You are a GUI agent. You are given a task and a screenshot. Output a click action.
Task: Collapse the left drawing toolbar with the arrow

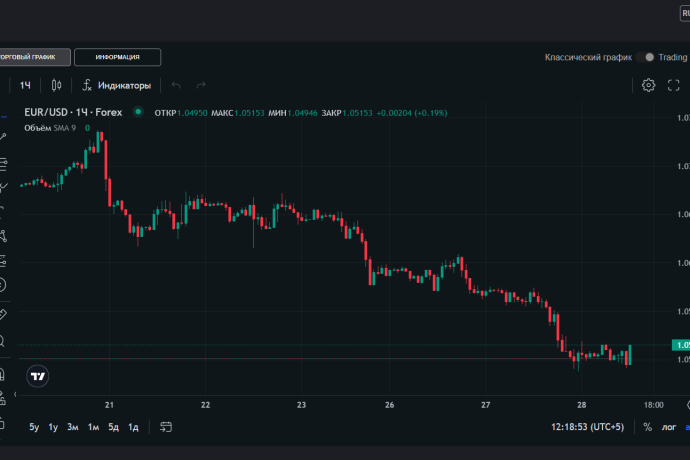coord(15,394)
